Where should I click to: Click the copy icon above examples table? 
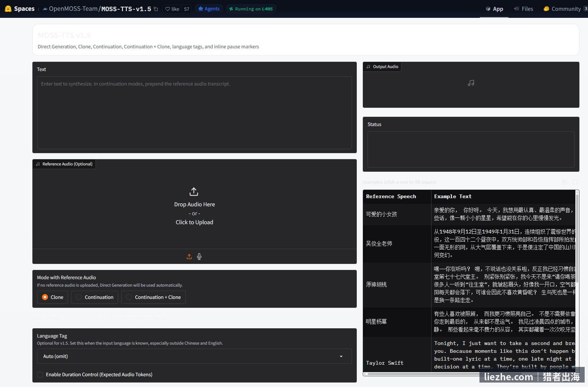pyautogui.click(x=565, y=182)
